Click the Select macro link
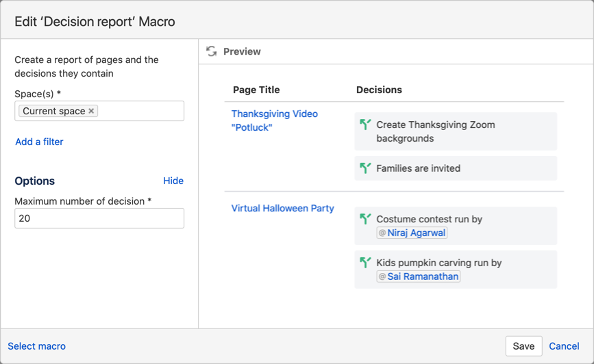This screenshot has width=594, height=364. click(x=37, y=346)
